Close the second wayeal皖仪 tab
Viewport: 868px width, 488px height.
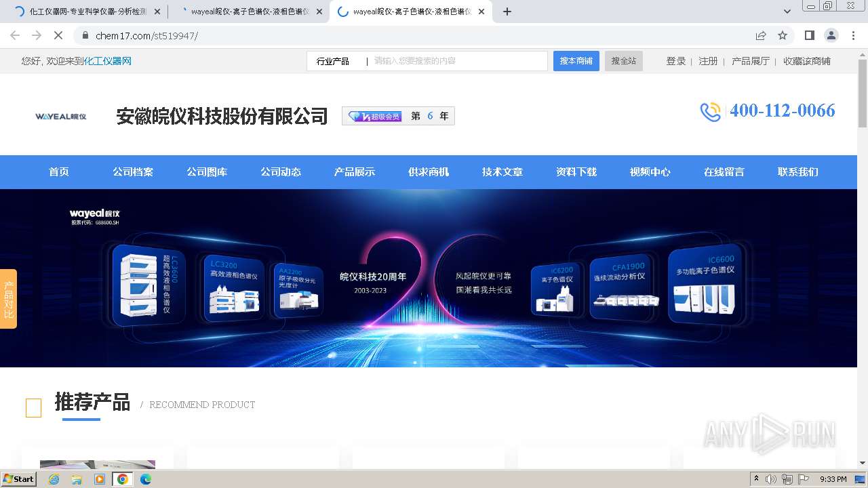tap(319, 12)
